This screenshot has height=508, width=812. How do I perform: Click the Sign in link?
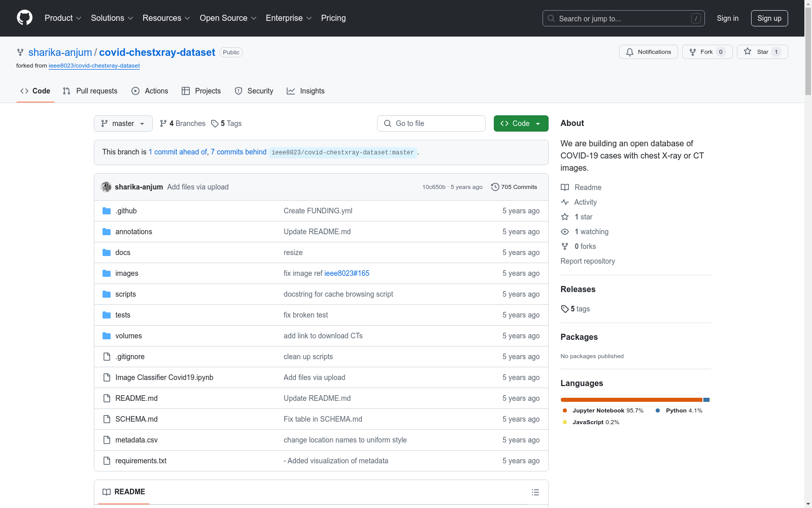pyautogui.click(x=728, y=18)
